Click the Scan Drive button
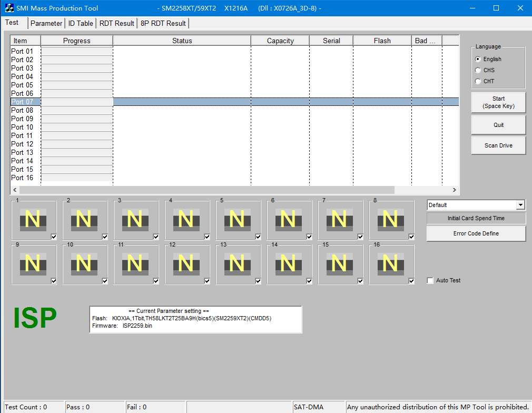This screenshot has width=532, height=413. (x=498, y=145)
